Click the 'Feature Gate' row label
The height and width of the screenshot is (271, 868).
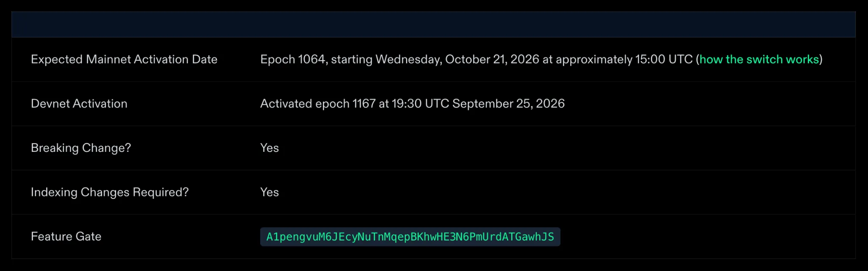66,236
